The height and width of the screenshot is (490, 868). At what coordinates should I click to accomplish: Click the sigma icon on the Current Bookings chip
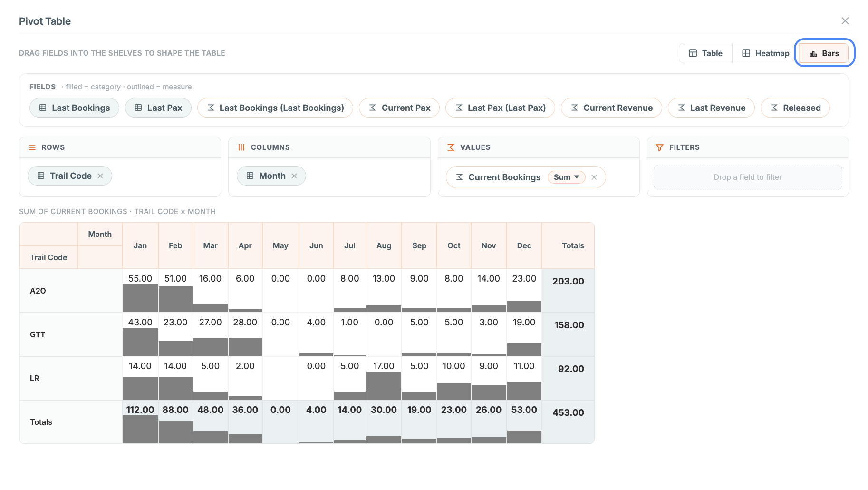[x=460, y=177]
